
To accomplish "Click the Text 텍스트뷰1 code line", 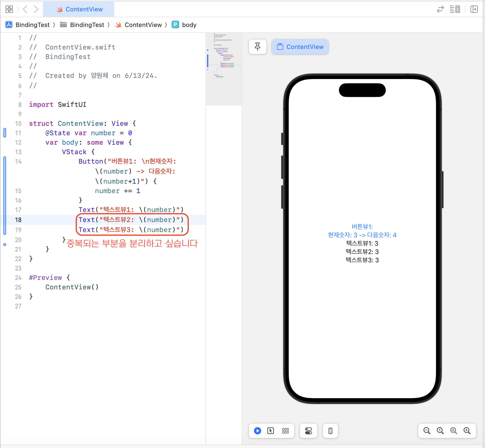I will coord(131,210).
